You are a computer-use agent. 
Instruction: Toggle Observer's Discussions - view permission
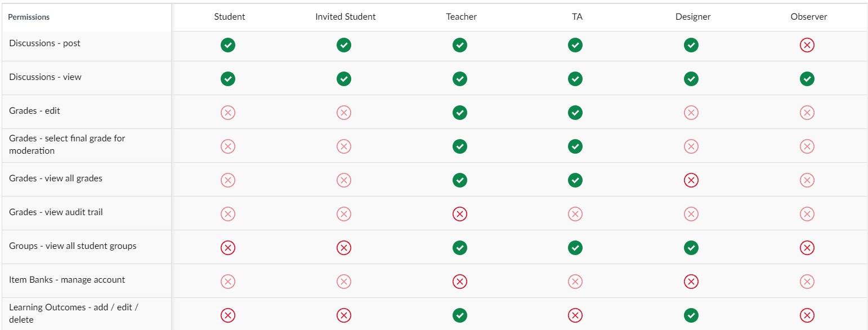point(807,79)
